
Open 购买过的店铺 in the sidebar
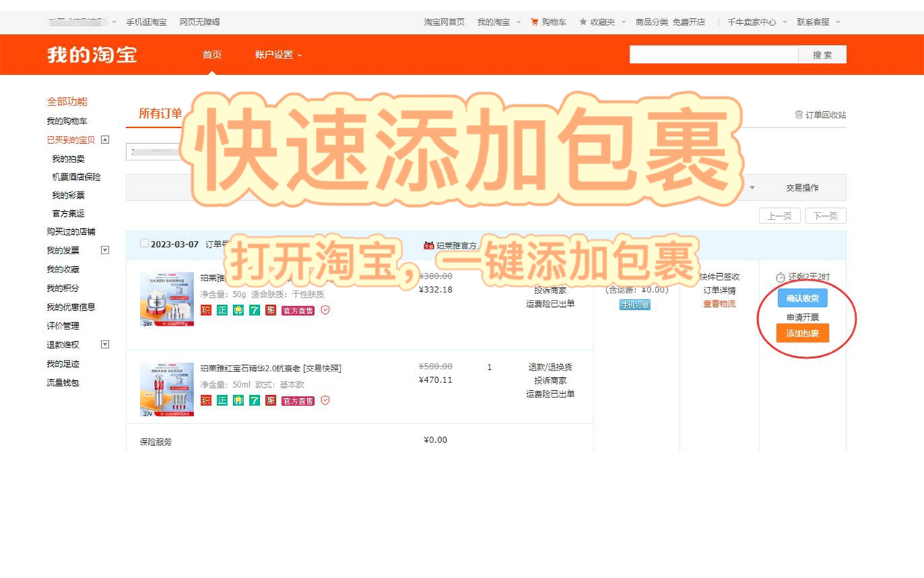(71, 232)
